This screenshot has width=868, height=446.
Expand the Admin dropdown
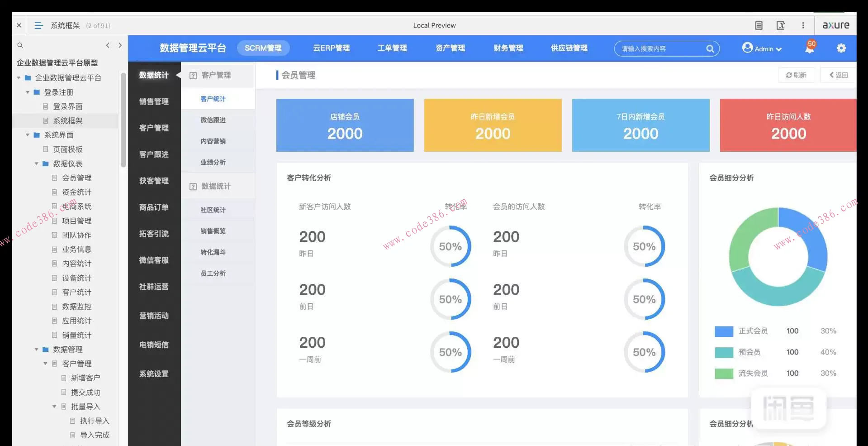(x=778, y=48)
